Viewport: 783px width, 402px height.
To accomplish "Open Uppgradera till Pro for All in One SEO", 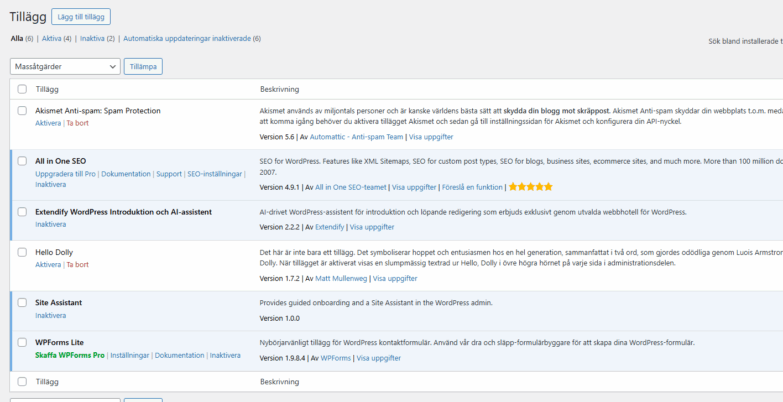I will 65,174.
